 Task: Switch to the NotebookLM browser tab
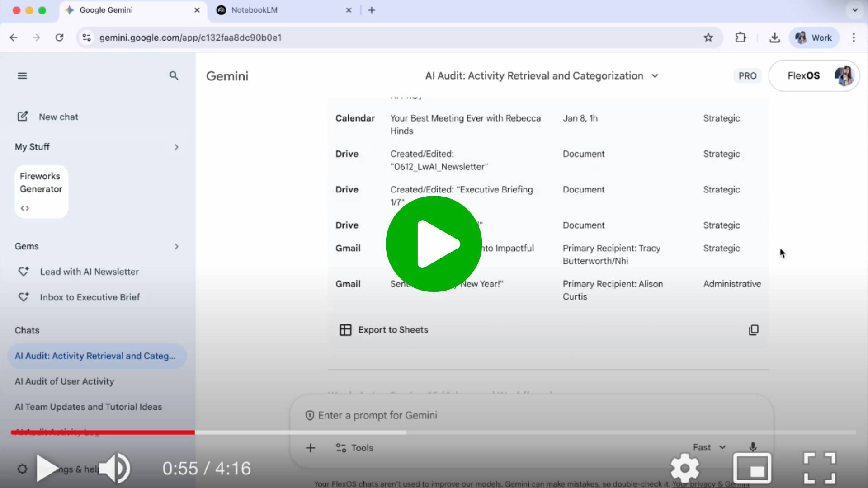(x=254, y=10)
